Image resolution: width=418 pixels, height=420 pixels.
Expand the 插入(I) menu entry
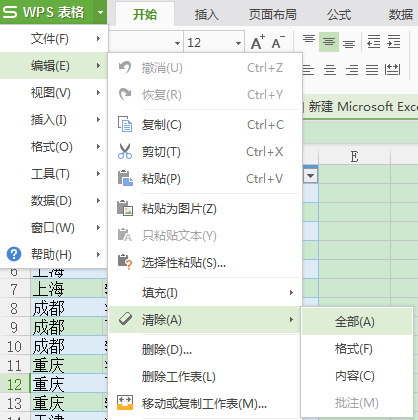[54, 120]
